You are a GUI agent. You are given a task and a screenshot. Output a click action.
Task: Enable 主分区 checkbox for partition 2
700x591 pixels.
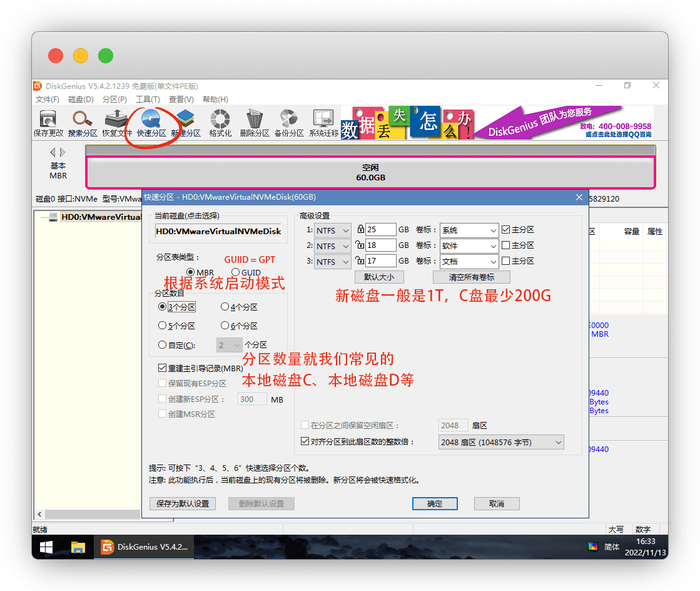[x=506, y=245]
